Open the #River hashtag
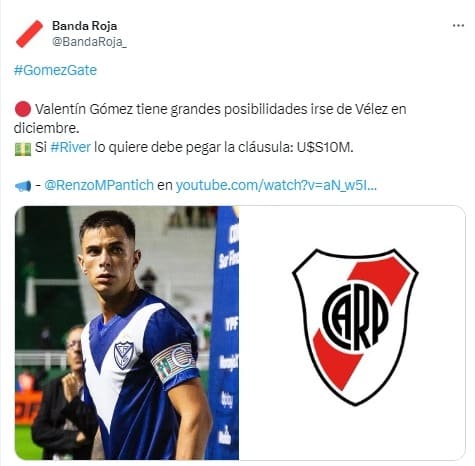This screenshot has width=475, height=466. (70, 147)
